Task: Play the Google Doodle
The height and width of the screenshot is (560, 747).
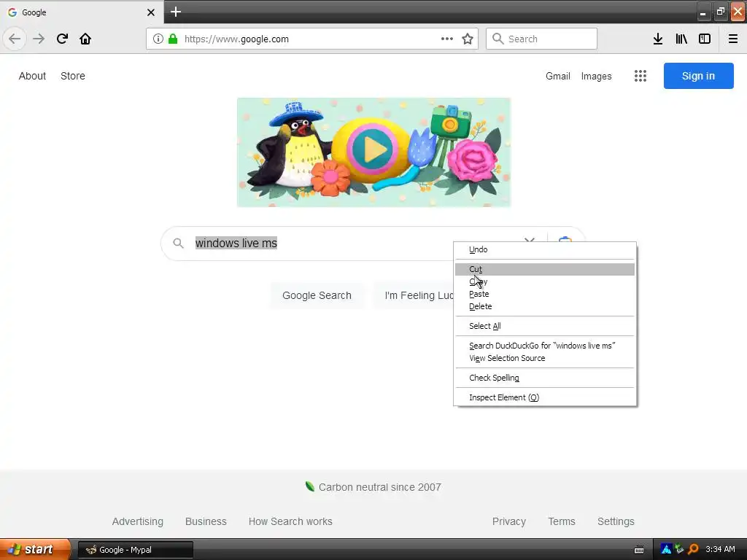Action: (372, 150)
